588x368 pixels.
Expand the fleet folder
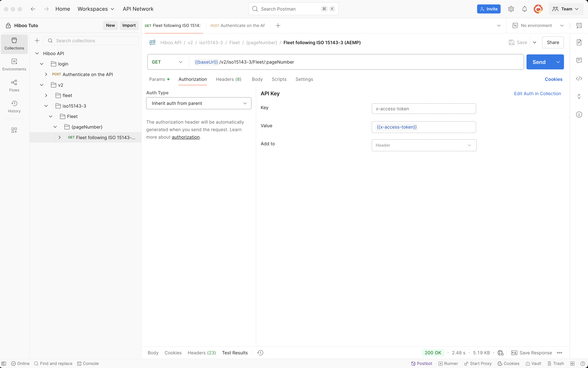click(x=46, y=95)
